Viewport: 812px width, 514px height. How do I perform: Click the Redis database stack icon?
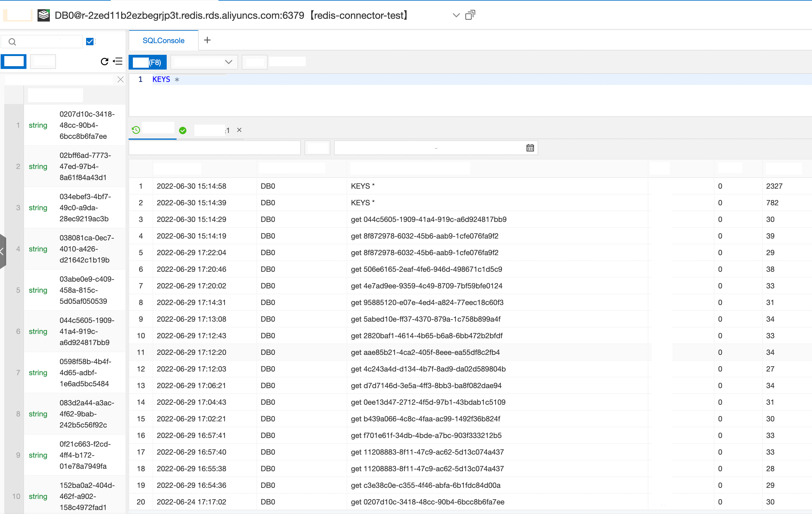click(x=43, y=15)
